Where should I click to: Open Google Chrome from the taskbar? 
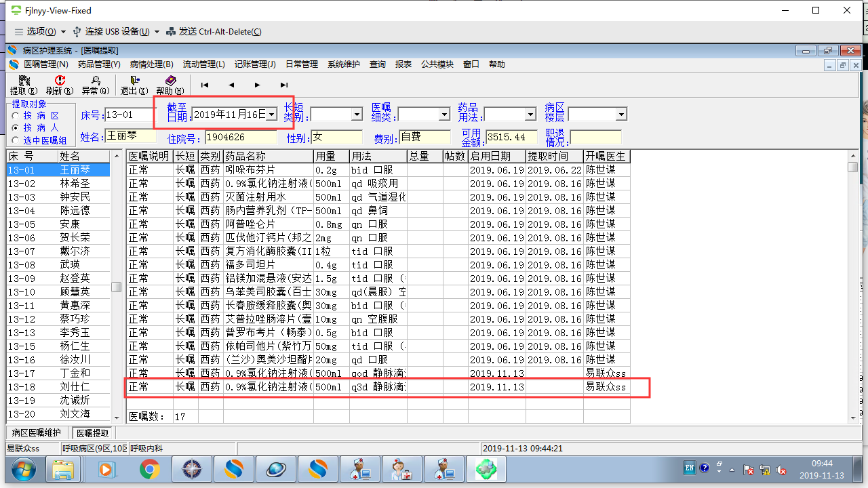click(x=149, y=469)
